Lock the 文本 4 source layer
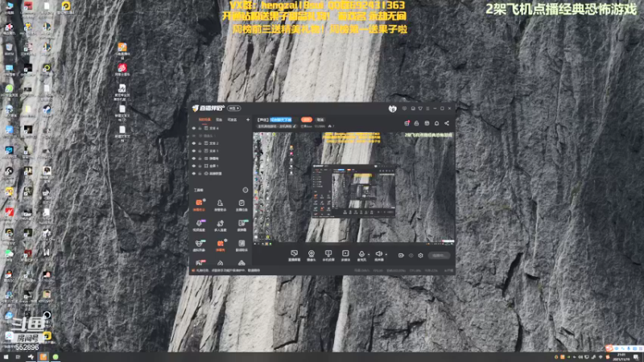Image resolution: width=644 pixels, height=362 pixels. click(200, 129)
